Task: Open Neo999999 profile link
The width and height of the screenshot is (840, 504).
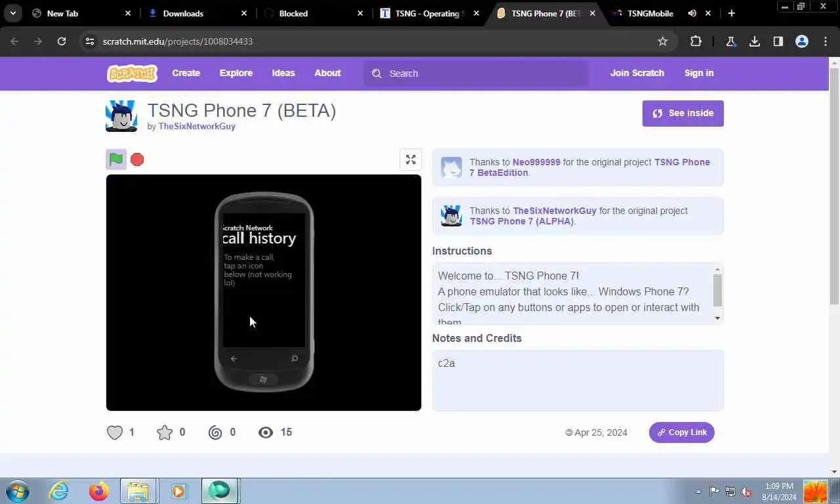Action: [536, 162]
